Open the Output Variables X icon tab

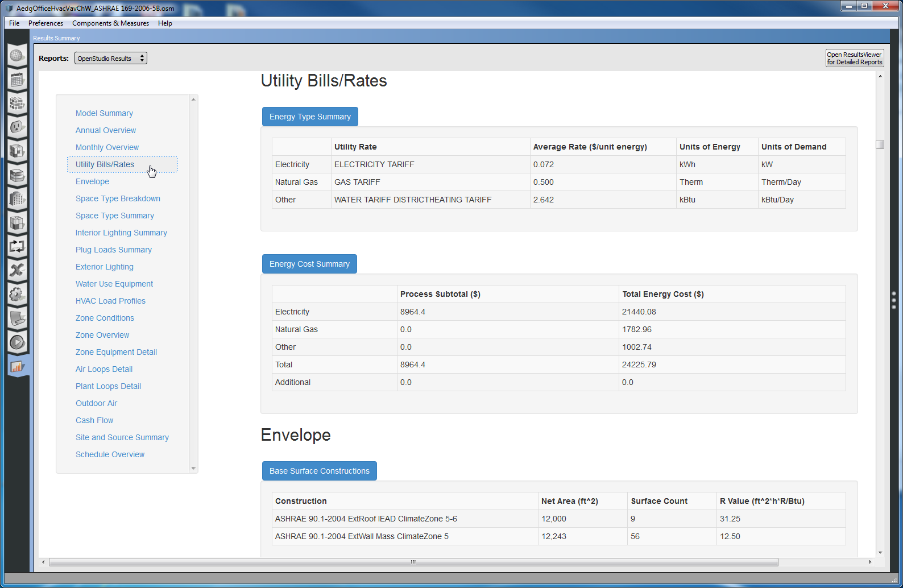(x=17, y=270)
